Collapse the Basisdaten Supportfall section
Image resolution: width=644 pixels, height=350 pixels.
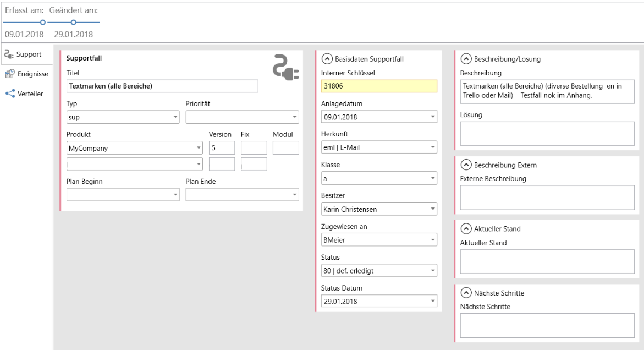click(327, 59)
